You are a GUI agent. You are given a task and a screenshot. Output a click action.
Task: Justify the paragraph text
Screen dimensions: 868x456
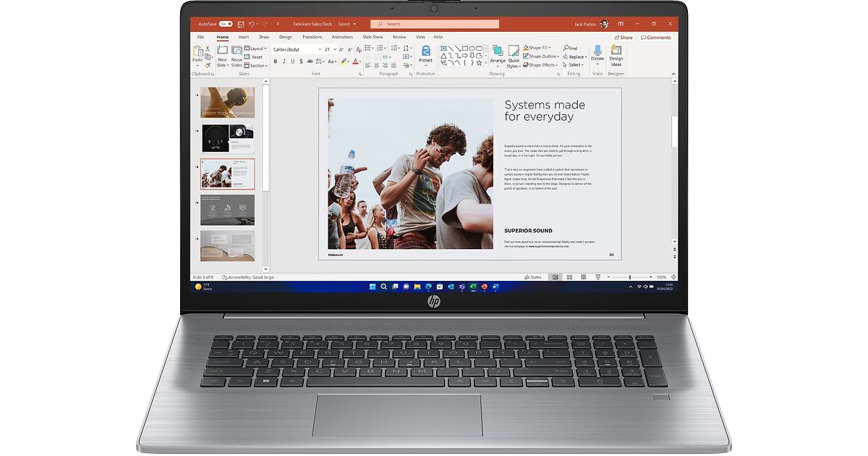click(394, 65)
